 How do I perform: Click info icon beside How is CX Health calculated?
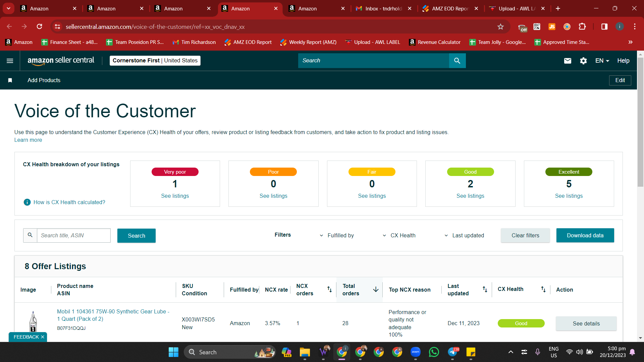27,202
